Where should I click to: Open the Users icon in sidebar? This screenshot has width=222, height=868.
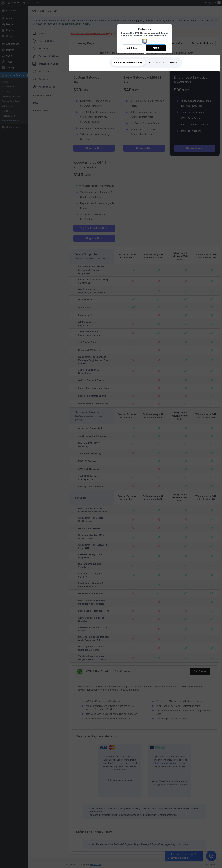[x=3, y=56]
